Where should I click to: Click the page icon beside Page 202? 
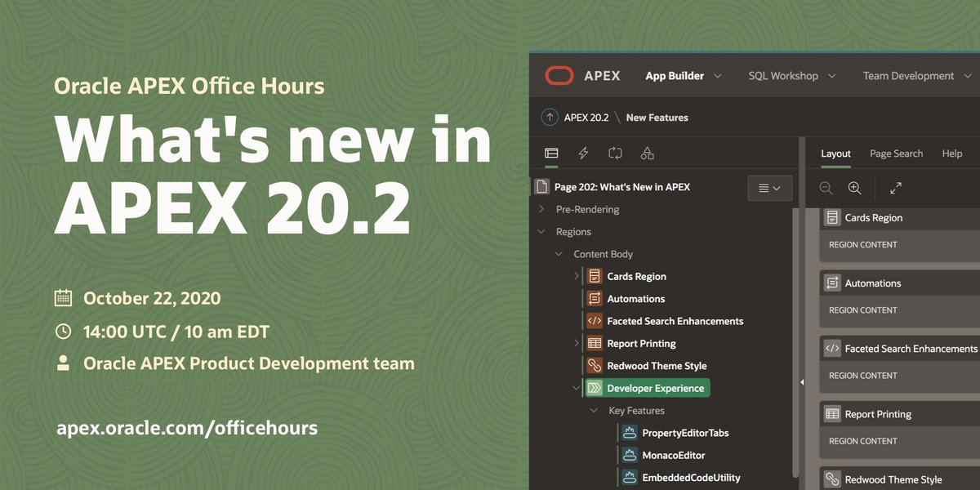(x=541, y=187)
